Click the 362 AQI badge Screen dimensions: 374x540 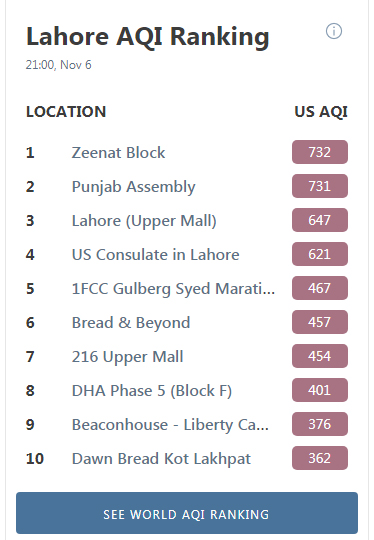point(320,458)
